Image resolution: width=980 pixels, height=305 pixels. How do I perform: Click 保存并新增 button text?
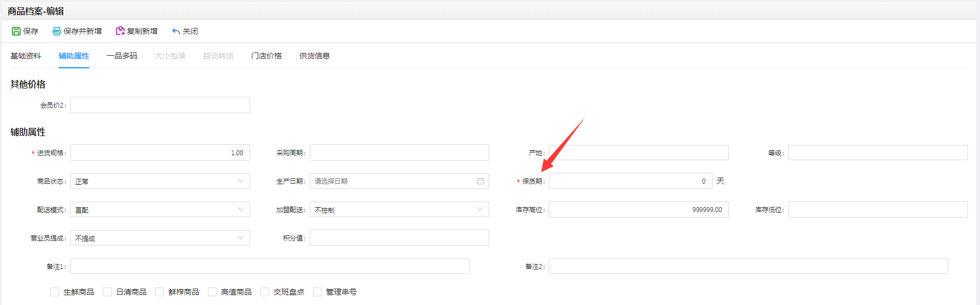tap(83, 31)
